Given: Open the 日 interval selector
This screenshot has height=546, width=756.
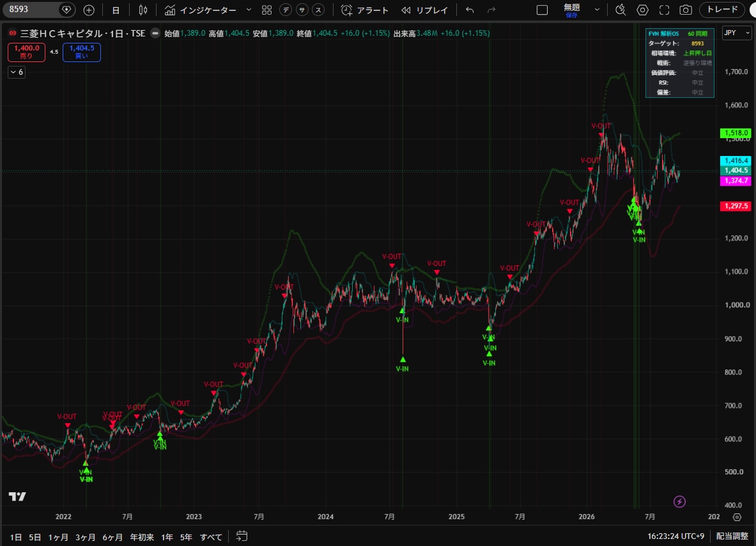Looking at the screenshot, I should [116, 10].
